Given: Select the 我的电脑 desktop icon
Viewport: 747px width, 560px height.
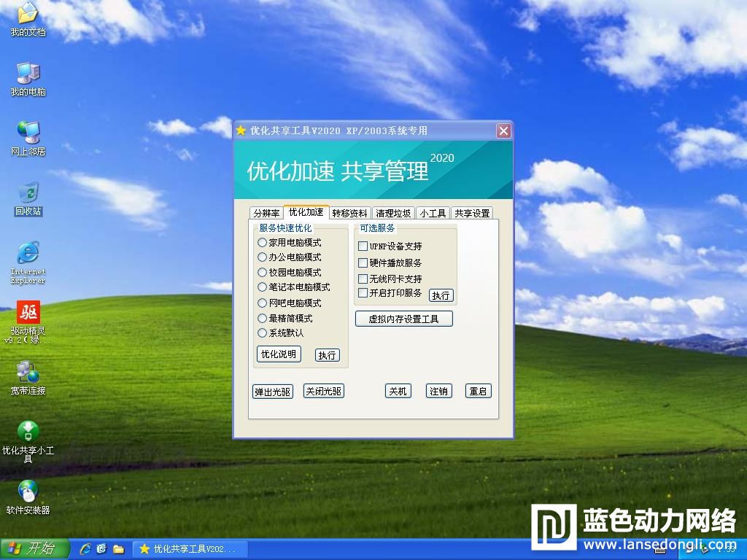Looking at the screenshot, I should click(28, 74).
